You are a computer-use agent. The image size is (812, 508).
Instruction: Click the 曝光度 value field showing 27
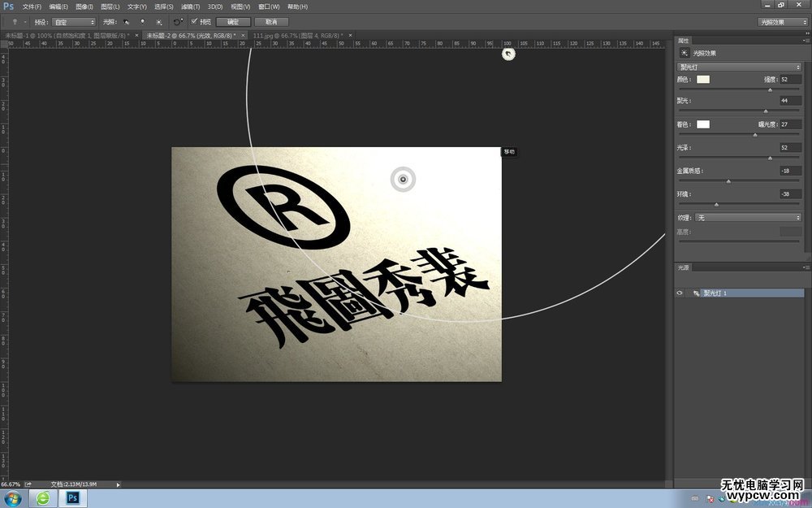click(x=791, y=124)
